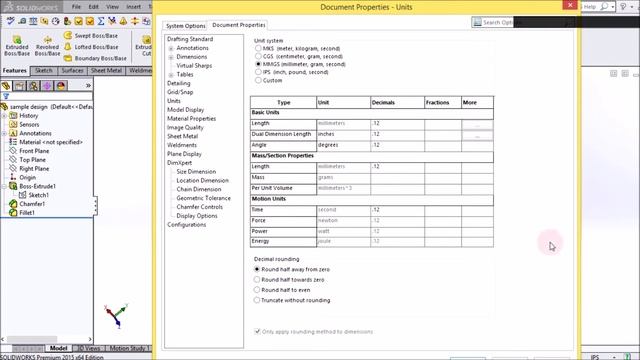Click the Boss-Extrude1 feature icon
The height and width of the screenshot is (360, 640).
[13, 186]
